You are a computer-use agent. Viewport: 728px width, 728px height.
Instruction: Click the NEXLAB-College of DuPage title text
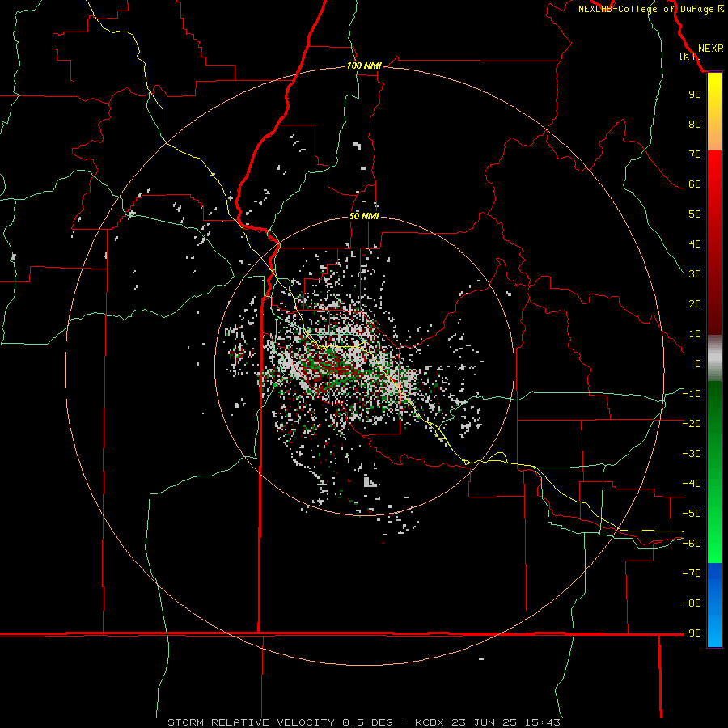645,9
